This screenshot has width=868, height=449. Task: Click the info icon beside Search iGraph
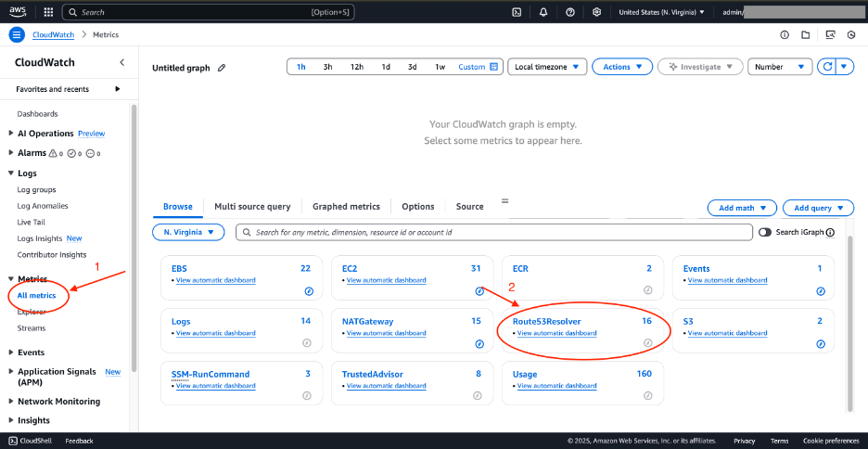[x=830, y=233]
